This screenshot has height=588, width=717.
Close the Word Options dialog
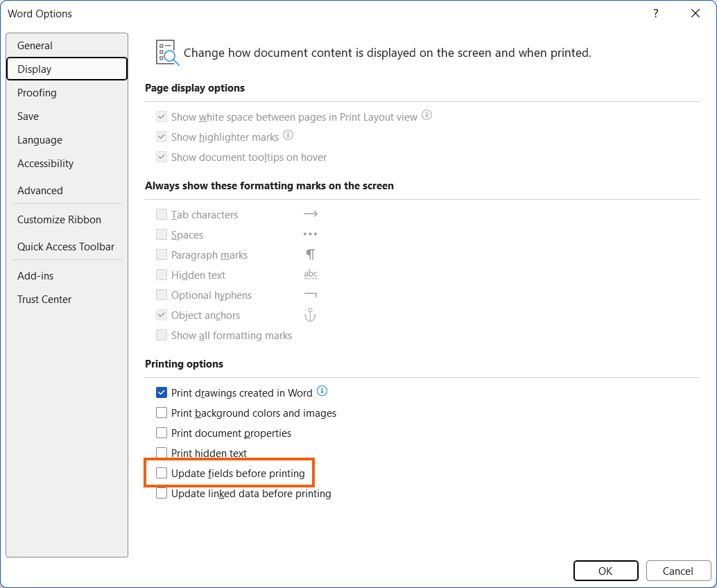pyautogui.click(x=696, y=13)
